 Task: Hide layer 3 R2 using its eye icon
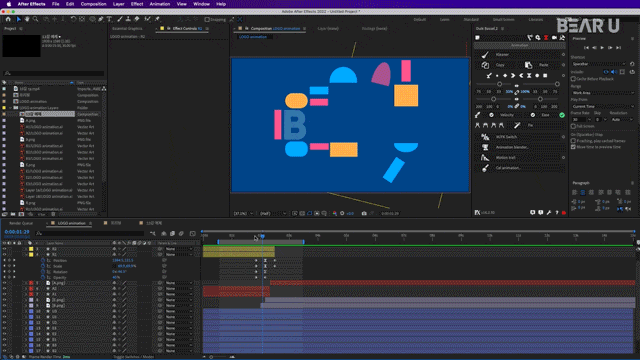click(x=4, y=249)
